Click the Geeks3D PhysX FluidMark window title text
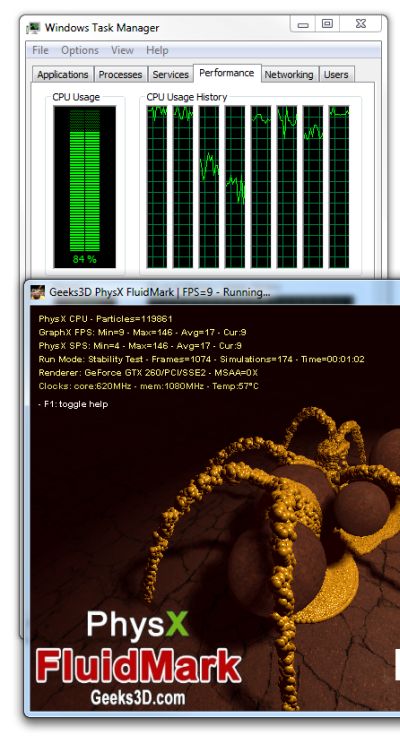The width and height of the screenshot is (400, 744). pyautogui.click(x=160, y=292)
